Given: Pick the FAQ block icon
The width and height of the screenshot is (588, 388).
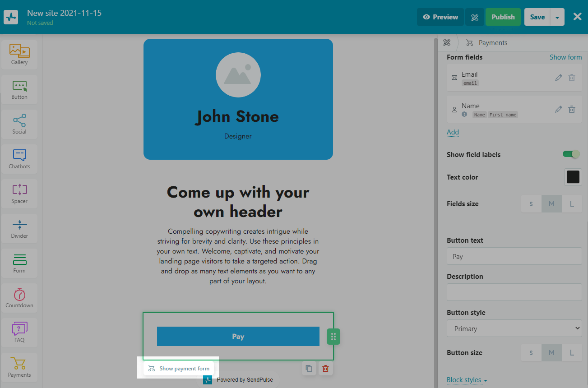Looking at the screenshot, I should point(19,333).
